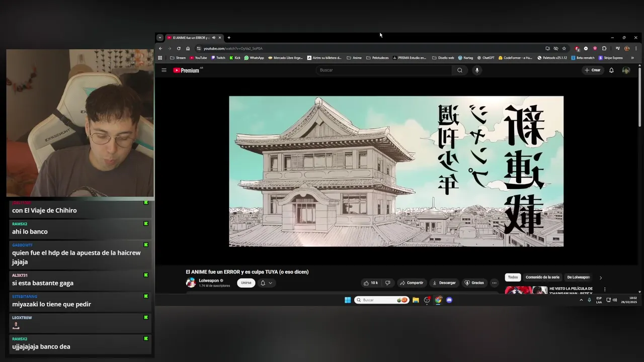This screenshot has width=644, height=362.
Task: Open the Nartag bookmark
Action: pos(465,58)
